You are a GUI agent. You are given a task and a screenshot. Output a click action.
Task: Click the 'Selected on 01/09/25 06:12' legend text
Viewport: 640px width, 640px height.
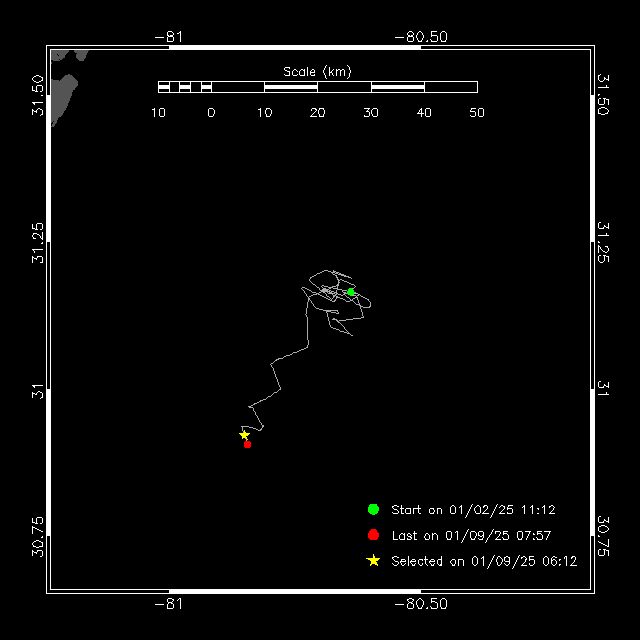click(x=484, y=562)
